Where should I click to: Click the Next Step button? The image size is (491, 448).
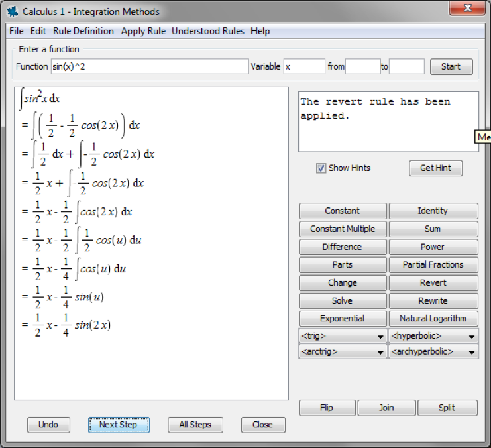pyautogui.click(x=119, y=425)
